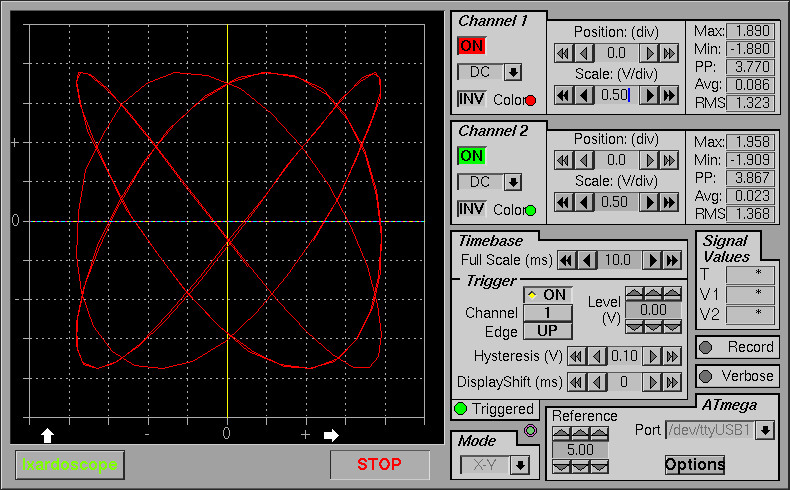Increase Channel 1 Scale with single right arrow
Image resolution: width=790 pixels, height=490 pixels.
pyautogui.click(x=649, y=95)
